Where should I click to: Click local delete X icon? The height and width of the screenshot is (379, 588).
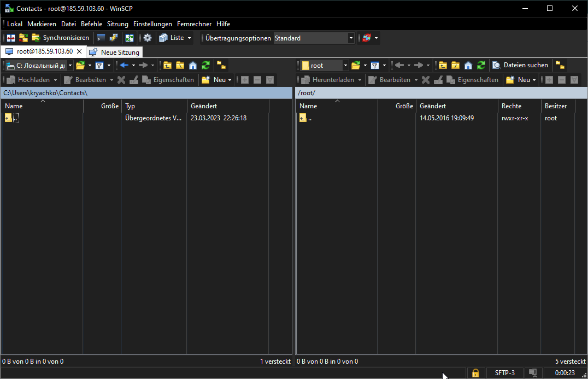click(x=121, y=80)
